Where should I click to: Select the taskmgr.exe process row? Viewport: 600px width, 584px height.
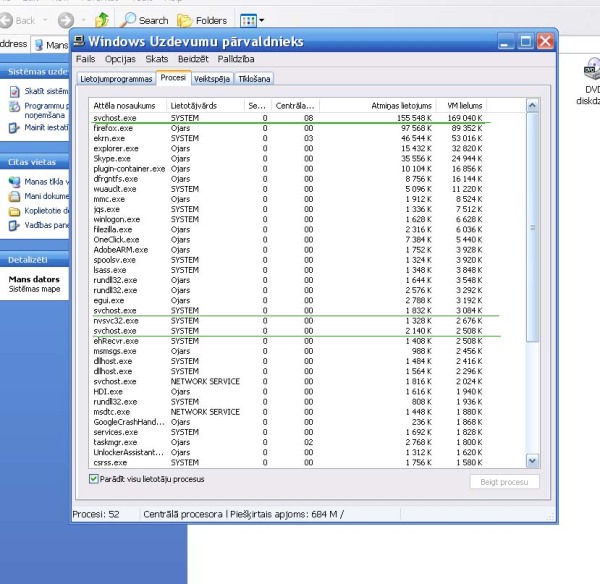point(288,442)
